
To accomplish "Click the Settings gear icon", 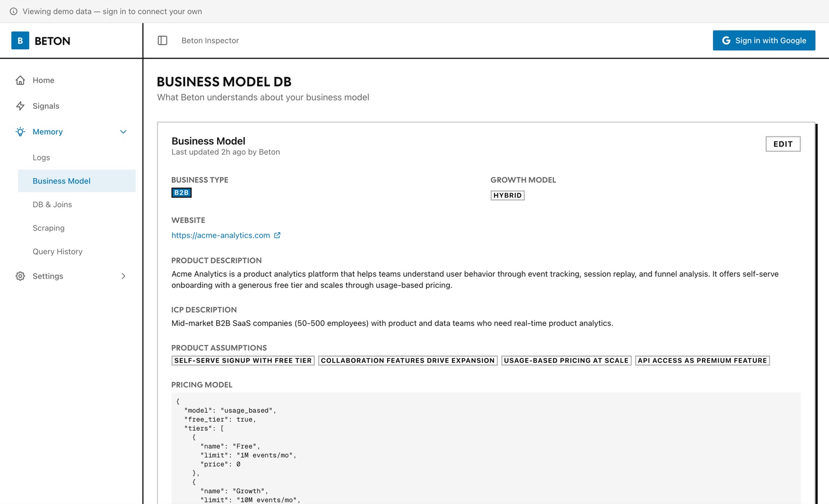I will coord(20,276).
